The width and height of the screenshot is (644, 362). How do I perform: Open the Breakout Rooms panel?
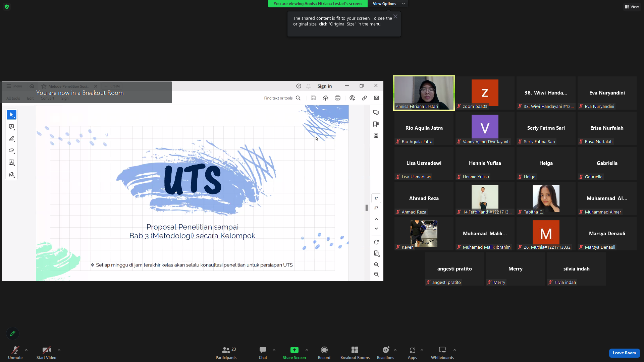pos(355,353)
